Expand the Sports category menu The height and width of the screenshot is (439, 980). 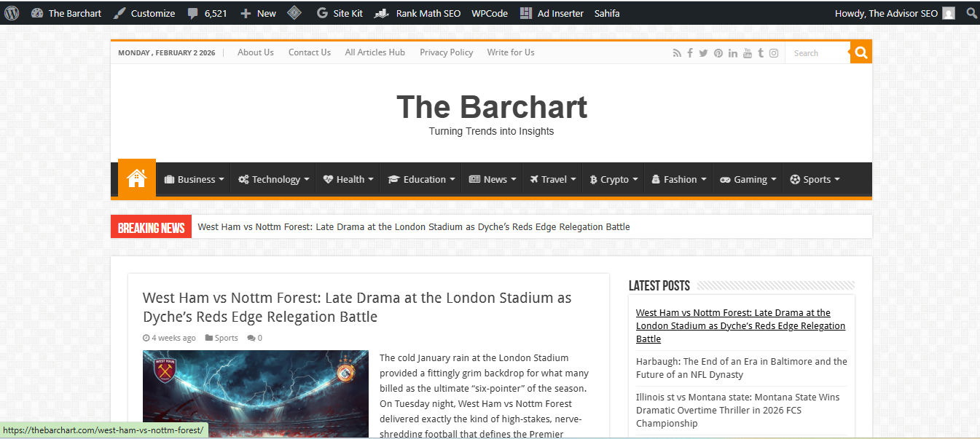[x=815, y=179]
